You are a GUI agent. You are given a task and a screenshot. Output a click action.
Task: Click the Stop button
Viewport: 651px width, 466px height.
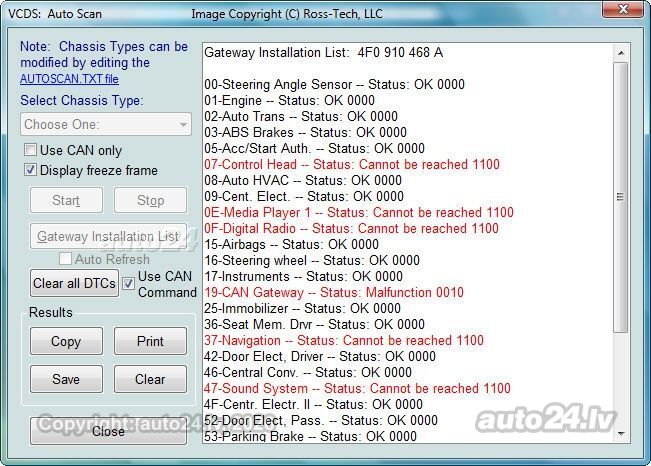[150, 200]
